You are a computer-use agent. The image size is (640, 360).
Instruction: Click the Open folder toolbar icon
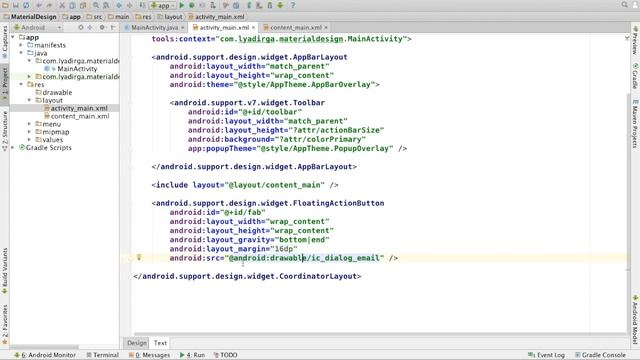[x=5, y=5]
